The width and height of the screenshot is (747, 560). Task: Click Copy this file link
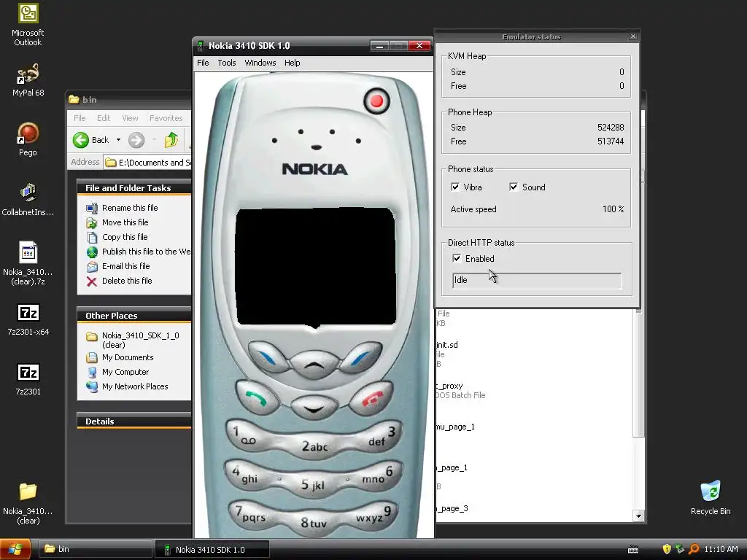coord(125,237)
